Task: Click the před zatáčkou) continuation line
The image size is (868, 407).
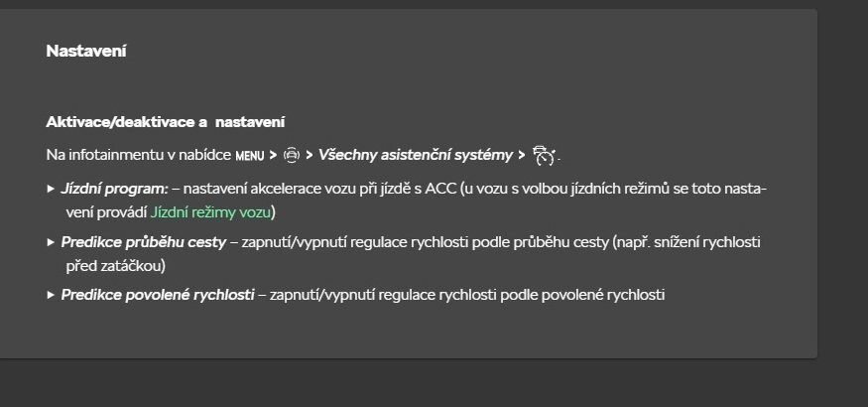Action: 116,266
